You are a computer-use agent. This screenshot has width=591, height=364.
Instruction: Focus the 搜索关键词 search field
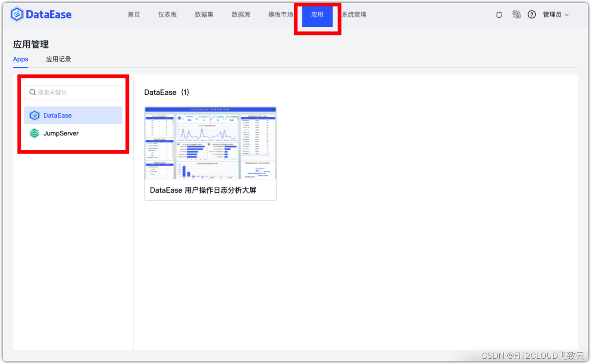point(73,92)
